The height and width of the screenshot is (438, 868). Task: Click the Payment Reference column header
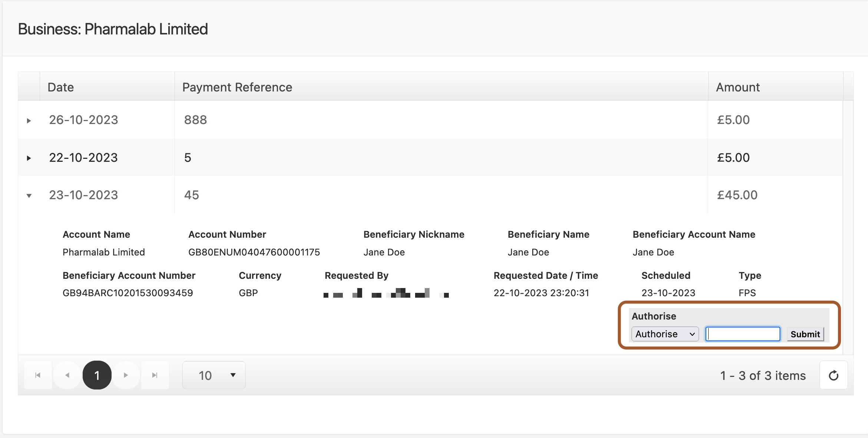coord(237,87)
